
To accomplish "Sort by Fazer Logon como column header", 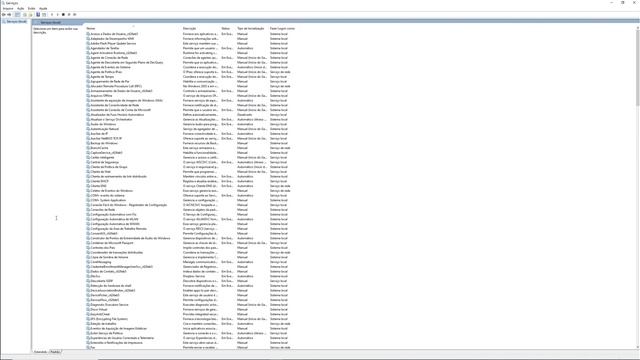I will coord(282,29).
